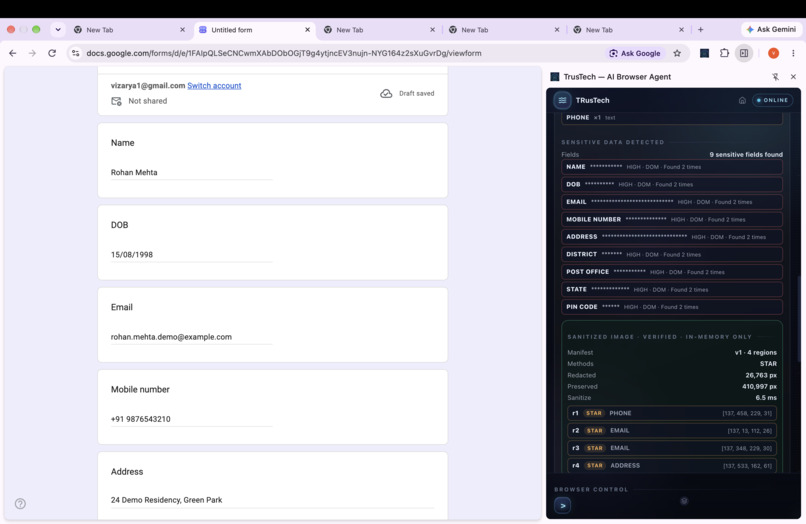Screen dimensions: 806x524
Task: Click the DOB field showing 15/08/1998
Action: click(191, 255)
